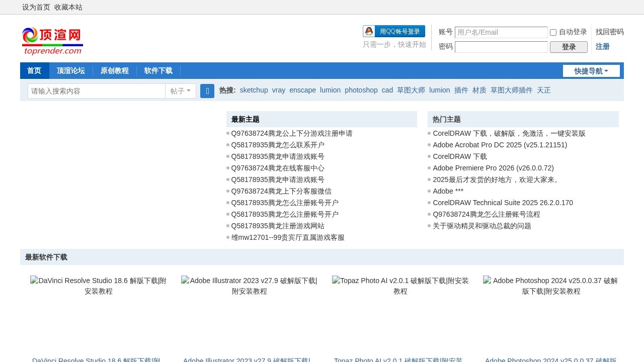Switch to the 首页 tab
Viewport: 644px width, 362px height.
click(x=34, y=70)
